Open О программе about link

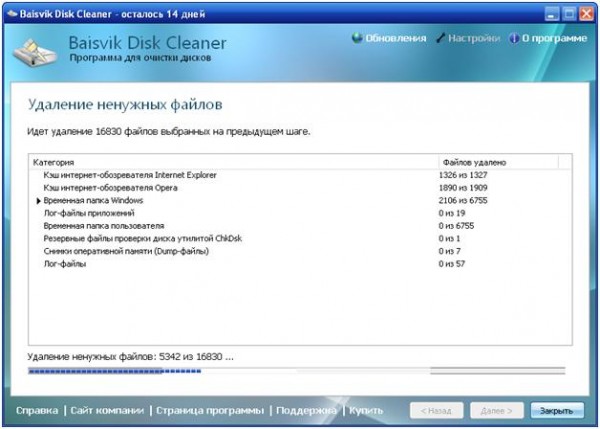click(x=554, y=38)
